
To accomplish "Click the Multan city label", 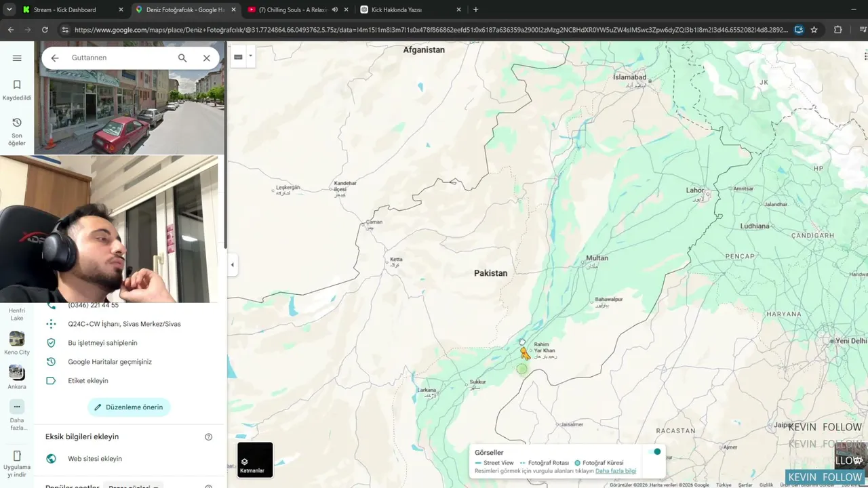I will [x=597, y=258].
